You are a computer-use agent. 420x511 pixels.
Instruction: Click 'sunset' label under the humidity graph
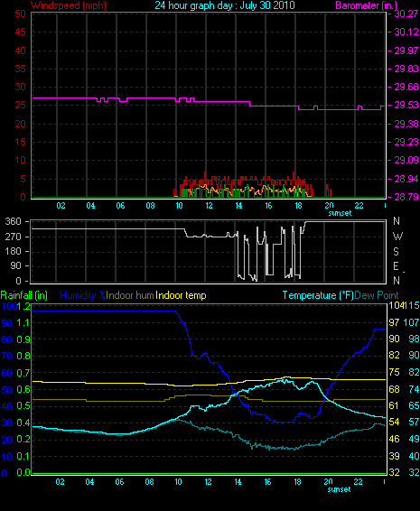(339, 489)
